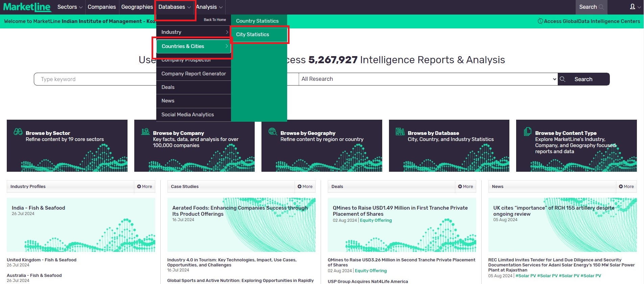
Task: Click the magnifier icon beside Search button
Action: pos(562,79)
